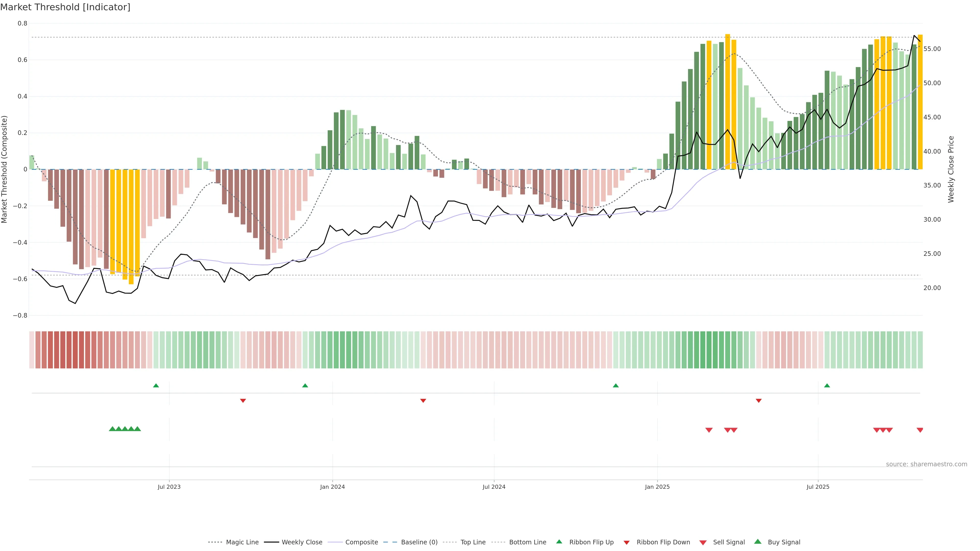This screenshot has width=980, height=551.
Task: Click Ribbon Flip Up marker before Jan 2025
Action: point(616,386)
